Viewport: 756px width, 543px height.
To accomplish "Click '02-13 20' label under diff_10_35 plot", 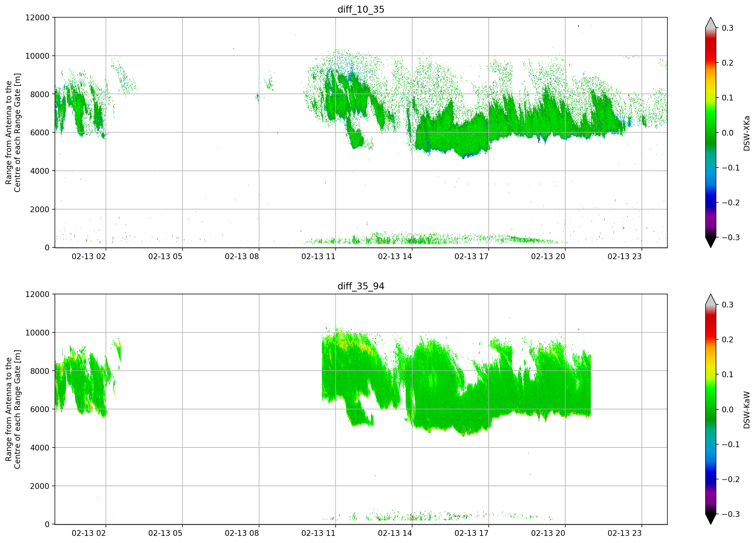I will pos(548,256).
